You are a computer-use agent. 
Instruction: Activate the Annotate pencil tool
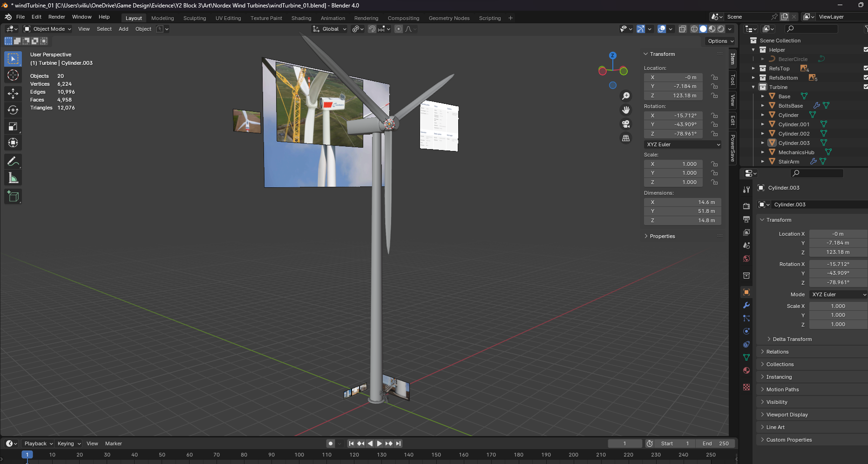(13, 162)
